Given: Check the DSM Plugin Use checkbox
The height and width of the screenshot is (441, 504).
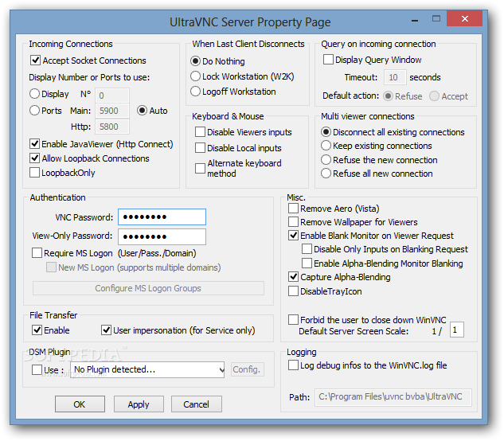Looking at the screenshot, I should pos(37,369).
